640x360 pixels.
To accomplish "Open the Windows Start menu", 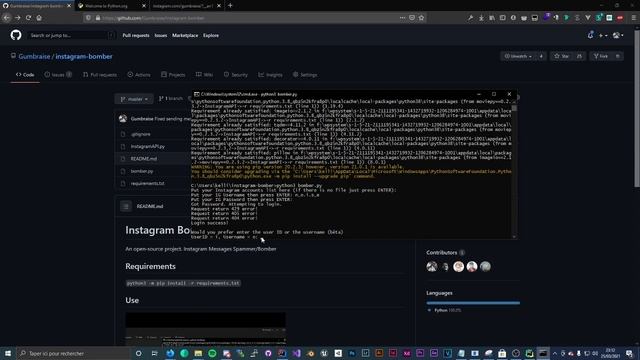I will click(x=8, y=353).
